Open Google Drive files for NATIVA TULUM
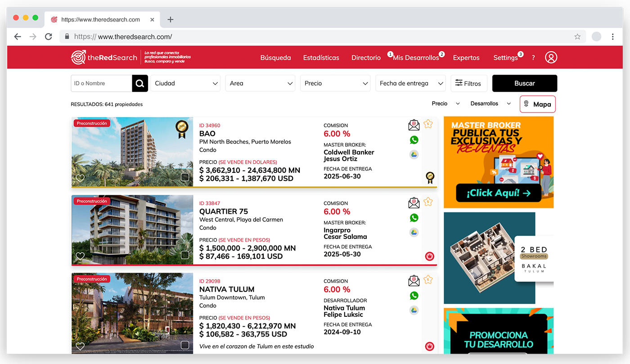This screenshot has height=364, width=630. pyautogui.click(x=414, y=310)
